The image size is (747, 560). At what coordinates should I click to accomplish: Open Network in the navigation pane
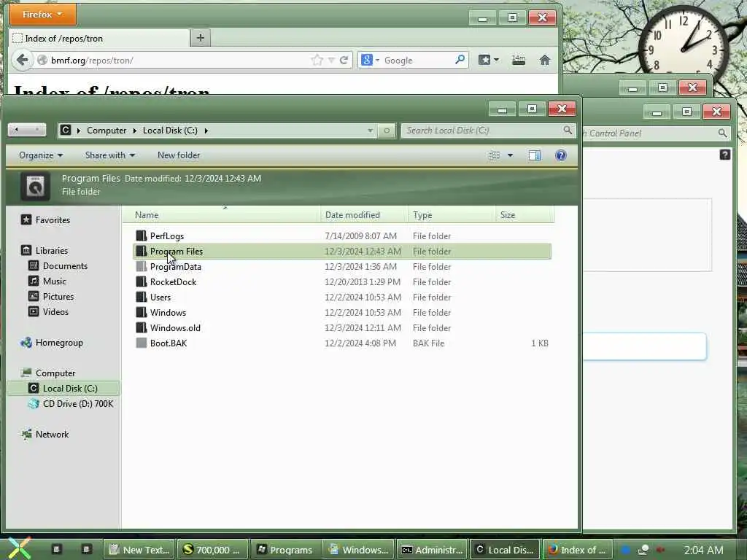click(52, 435)
